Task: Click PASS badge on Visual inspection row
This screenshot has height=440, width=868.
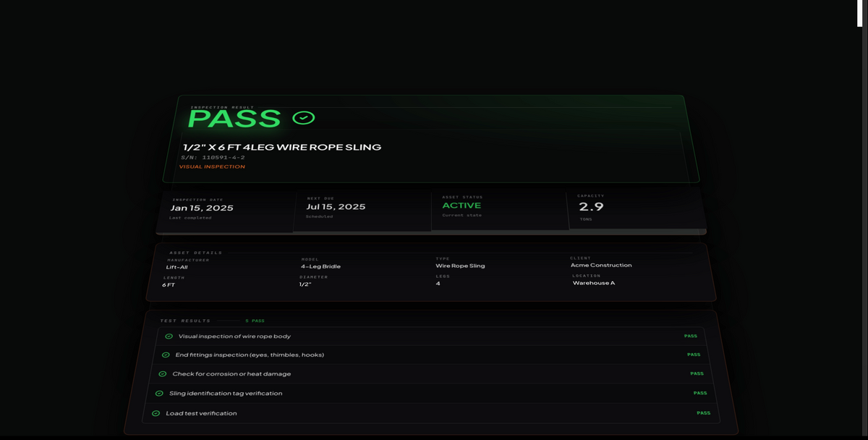Action: pos(690,336)
